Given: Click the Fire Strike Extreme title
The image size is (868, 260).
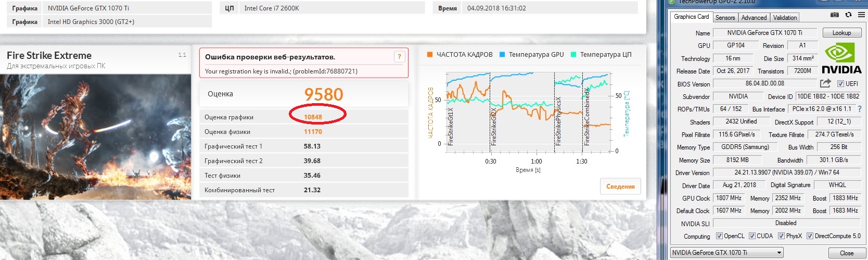Looking at the screenshot, I should click(x=49, y=56).
